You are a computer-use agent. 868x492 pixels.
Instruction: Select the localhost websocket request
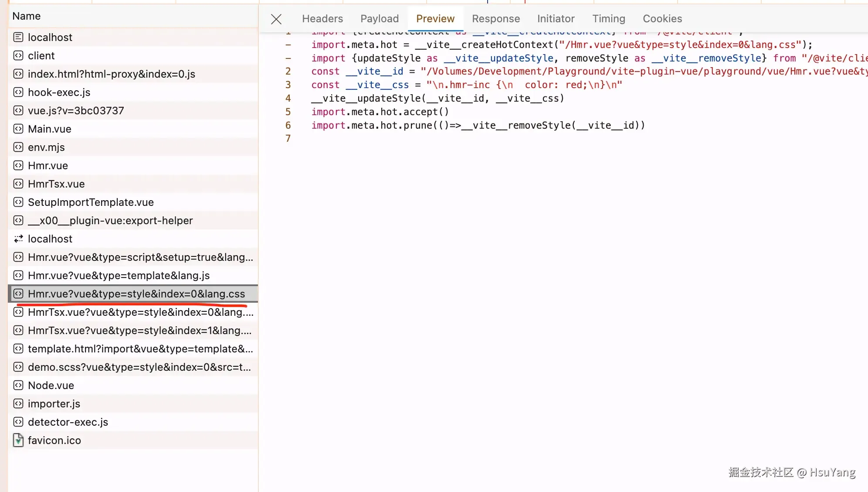pos(133,239)
